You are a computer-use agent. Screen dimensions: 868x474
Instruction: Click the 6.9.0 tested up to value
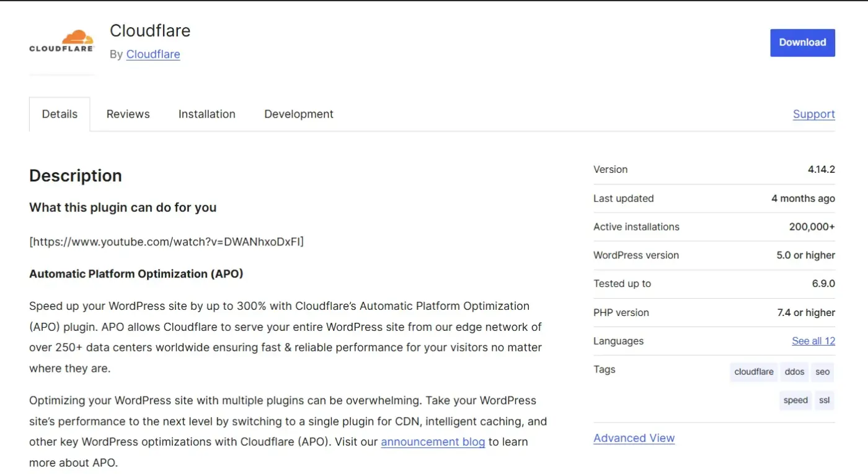pyautogui.click(x=822, y=284)
